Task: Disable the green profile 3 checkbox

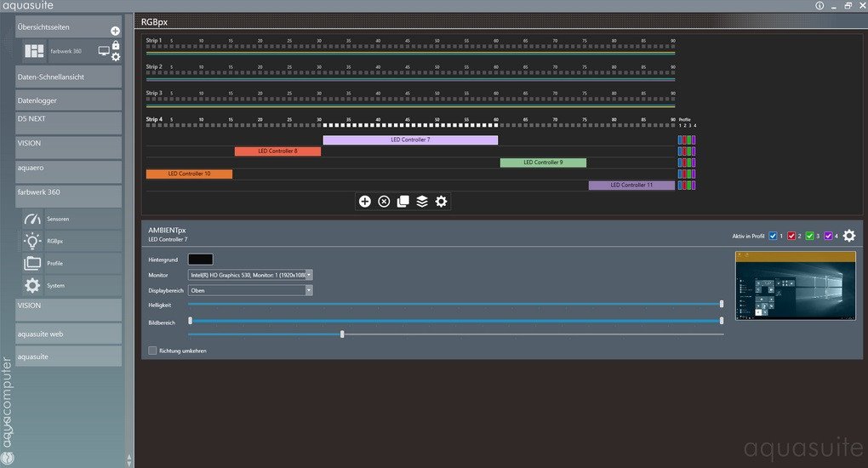Action: click(810, 236)
